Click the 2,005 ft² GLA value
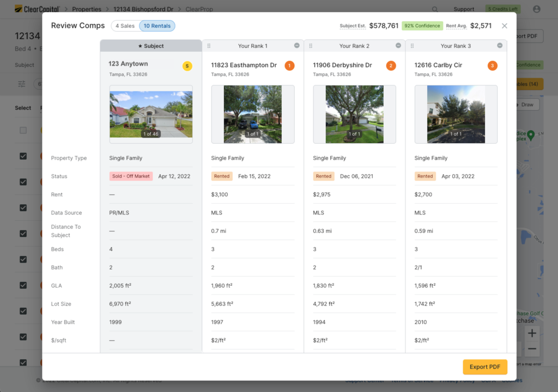 click(120, 286)
